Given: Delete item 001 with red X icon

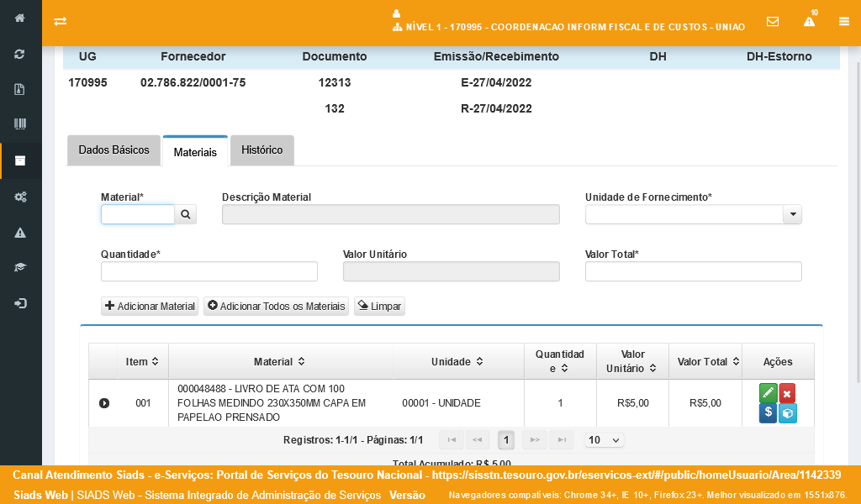Looking at the screenshot, I should click(x=787, y=392).
